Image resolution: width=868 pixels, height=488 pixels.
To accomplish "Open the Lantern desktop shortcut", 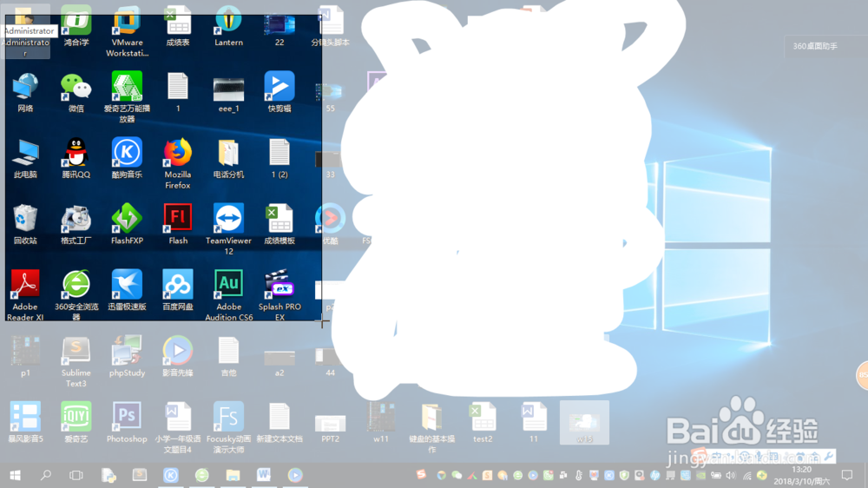I will (228, 25).
